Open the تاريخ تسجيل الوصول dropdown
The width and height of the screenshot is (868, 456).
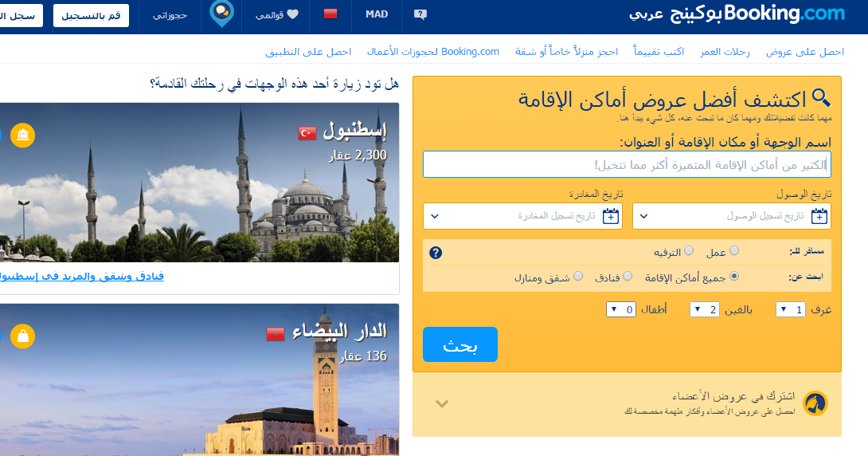731,216
